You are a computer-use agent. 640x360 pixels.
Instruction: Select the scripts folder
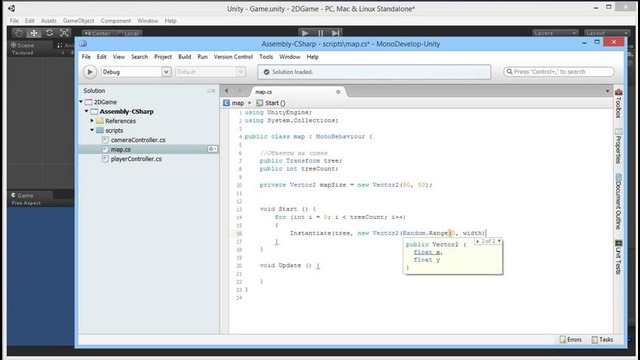tap(114, 131)
